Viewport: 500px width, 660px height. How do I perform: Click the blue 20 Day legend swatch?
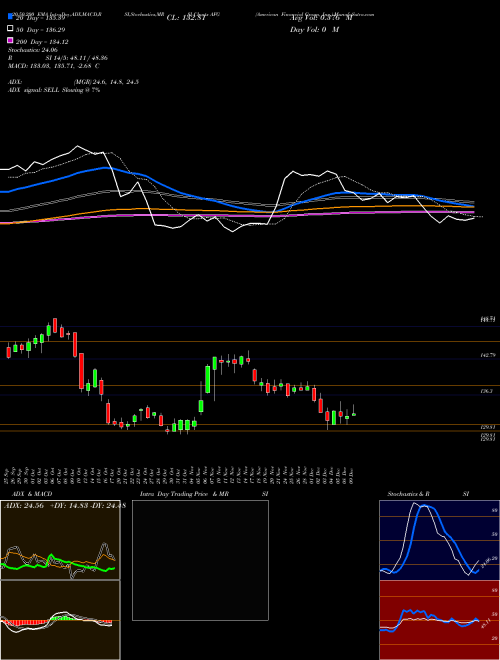click(11, 17)
